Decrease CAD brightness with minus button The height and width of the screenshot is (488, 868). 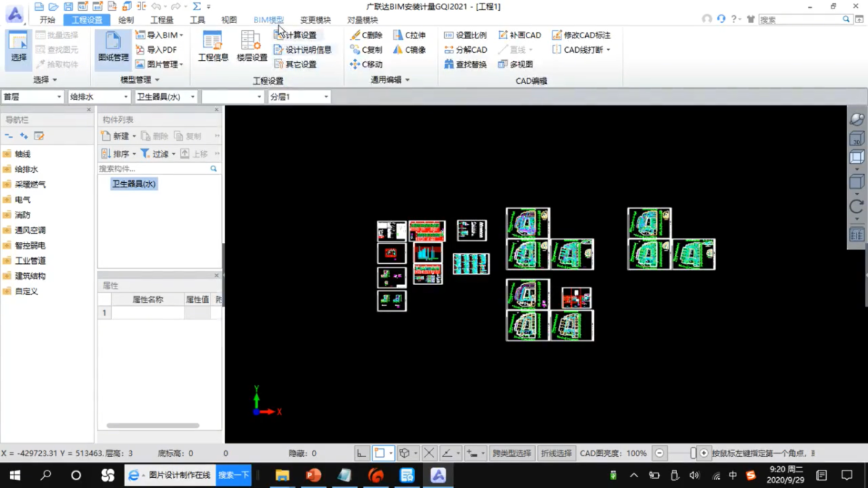pos(659,453)
